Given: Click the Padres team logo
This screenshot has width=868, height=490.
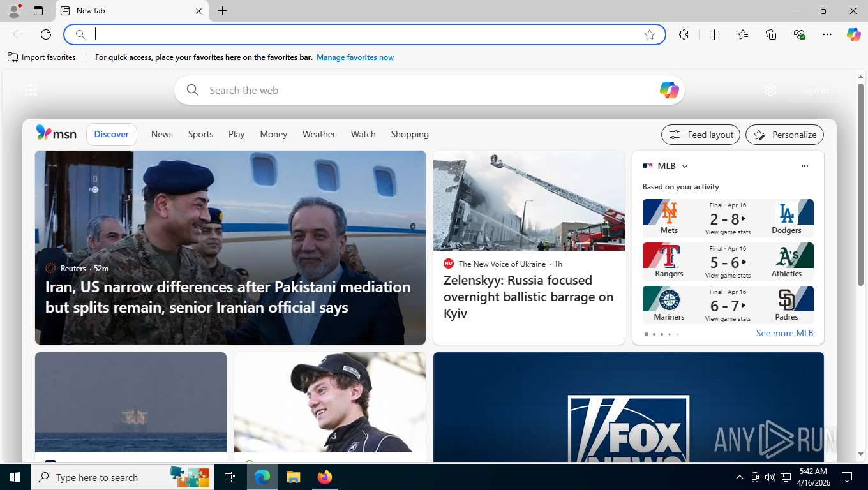Looking at the screenshot, I should 786,299.
